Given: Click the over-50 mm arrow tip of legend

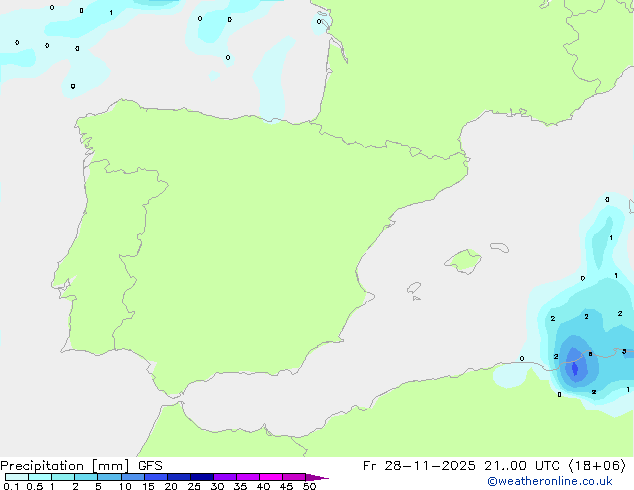Looking at the screenshot, I should [x=317, y=477].
